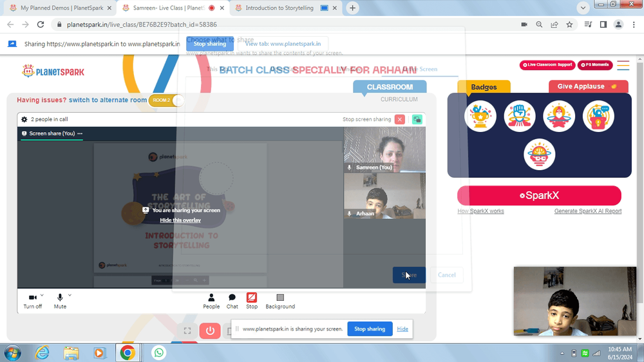Open Chrome three-dot menu
This screenshot has width=644, height=362.
tap(634, 24)
